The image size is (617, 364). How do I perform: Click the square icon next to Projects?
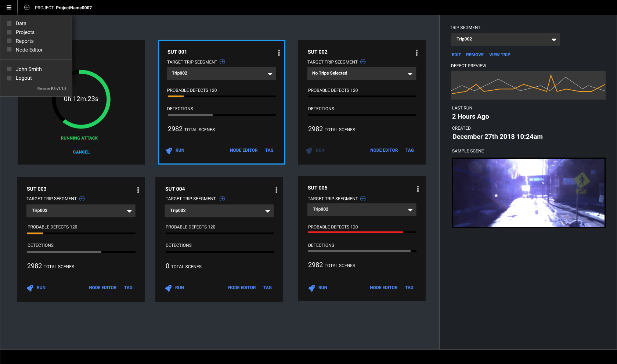coord(10,32)
